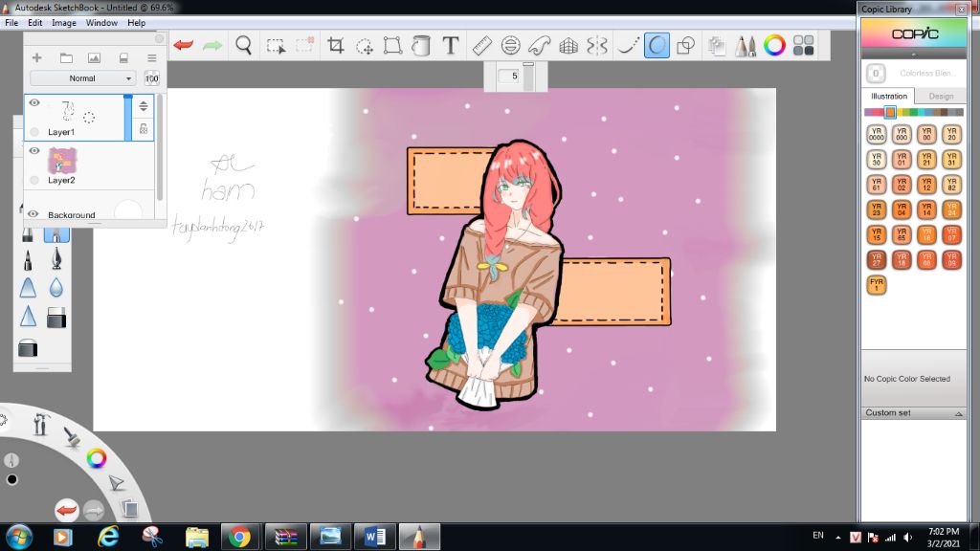Click the clear layer icon in layer panel
The image size is (980, 551).
coord(123,58)
